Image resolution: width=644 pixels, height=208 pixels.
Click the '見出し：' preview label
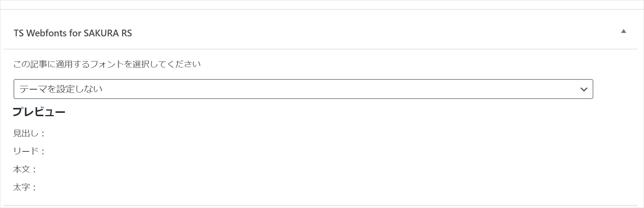(29, 133)
